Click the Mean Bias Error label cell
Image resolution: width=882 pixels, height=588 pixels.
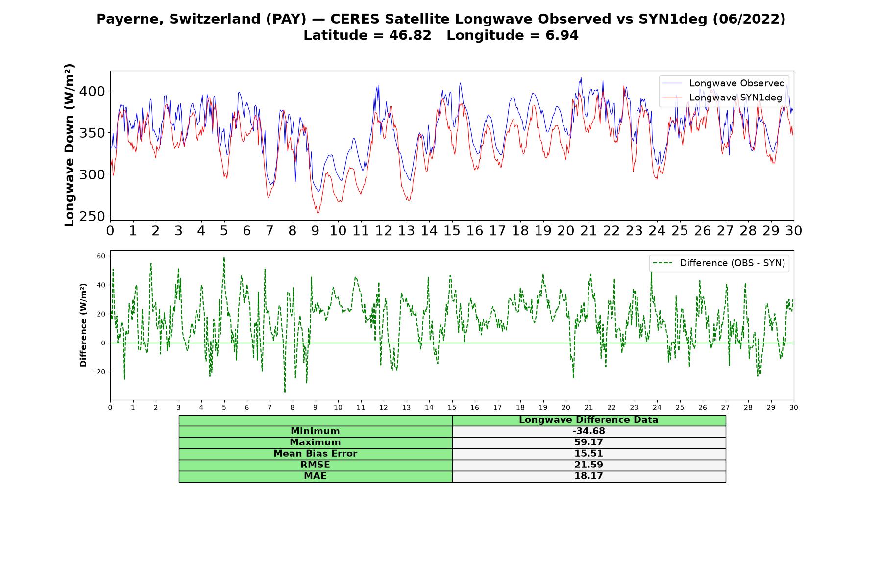pyautogui.click(x=315, y=454)
